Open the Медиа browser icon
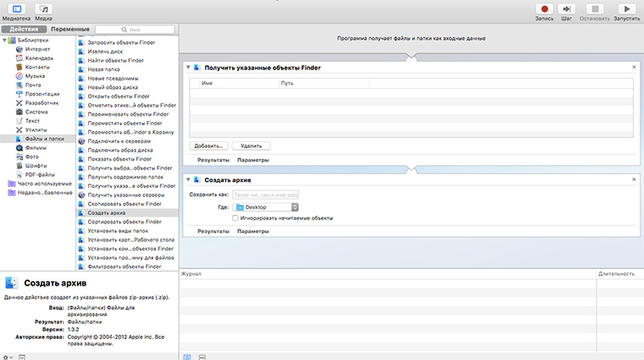The image size is (644, 360). pyautogui.click(x=43, y=8)
